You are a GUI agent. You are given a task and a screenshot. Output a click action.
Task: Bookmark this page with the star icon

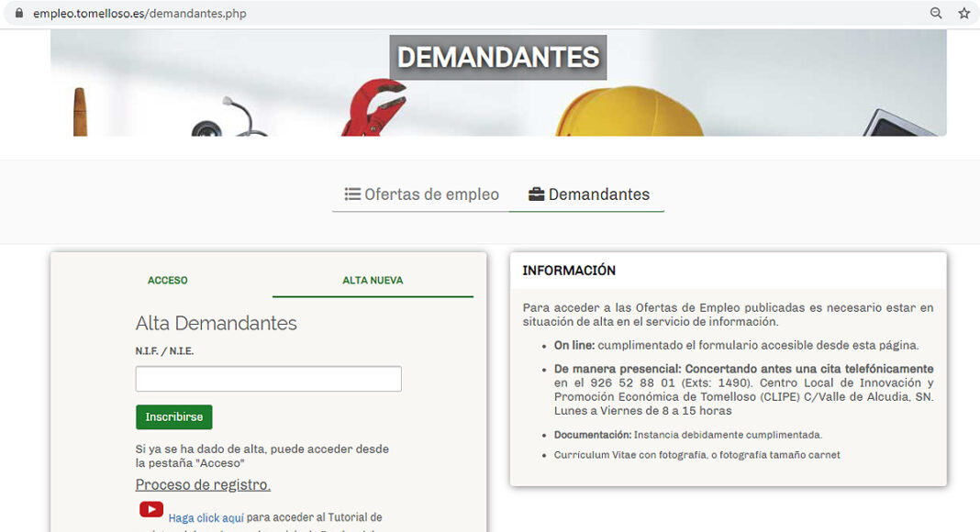(x=963, y=14)
